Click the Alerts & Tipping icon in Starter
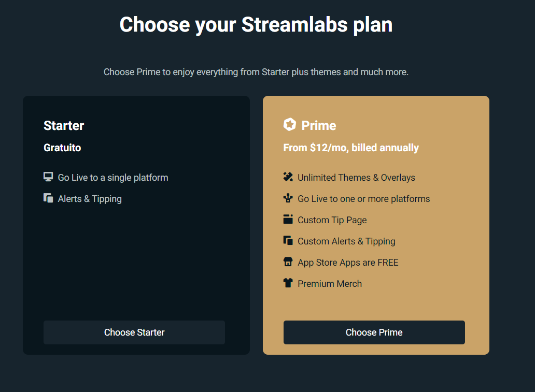535x392 pixels. (48, 198)
